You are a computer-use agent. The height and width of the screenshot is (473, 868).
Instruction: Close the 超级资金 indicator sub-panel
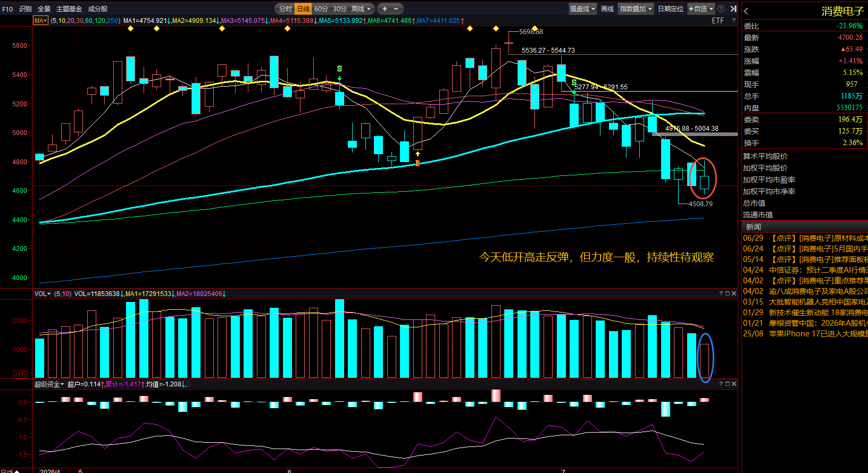click(734, 384)
